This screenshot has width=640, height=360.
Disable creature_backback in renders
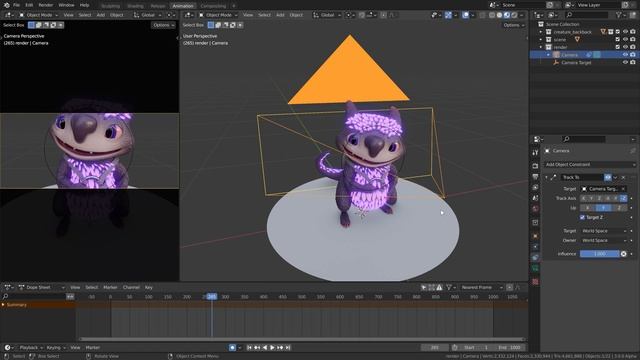(633, 32)
